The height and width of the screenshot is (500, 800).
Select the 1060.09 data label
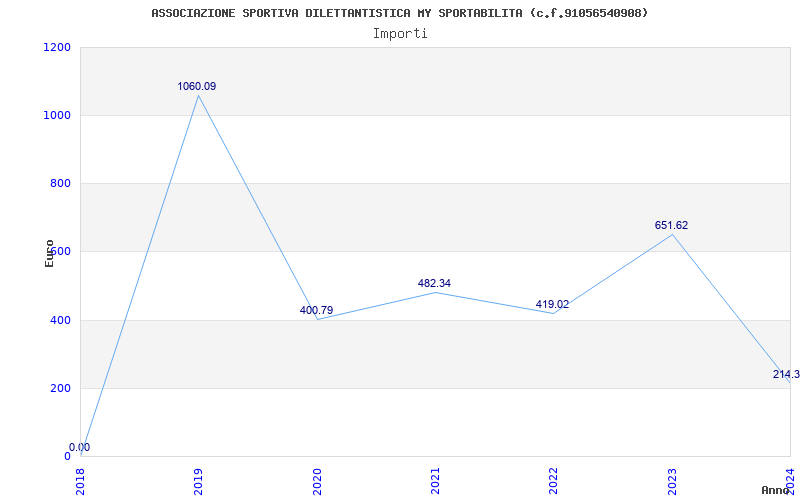196,86
